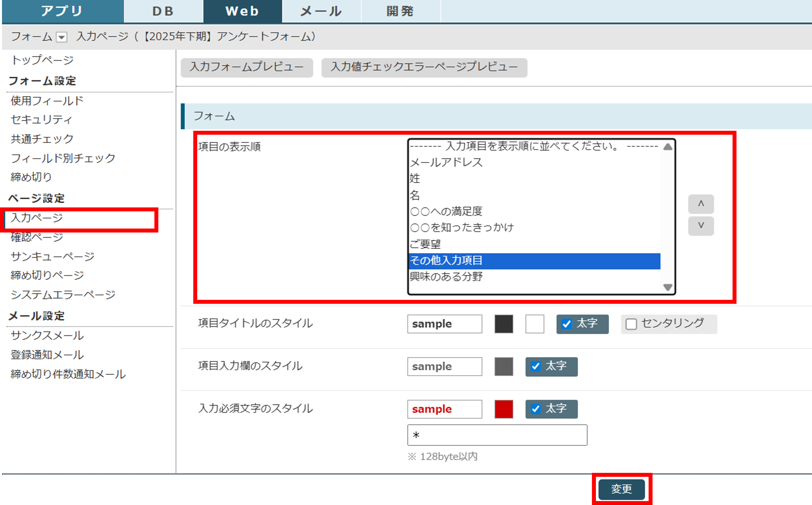Viewport: 812px width, 505px height.
Task: Open the メール tab
Action: 321,11
